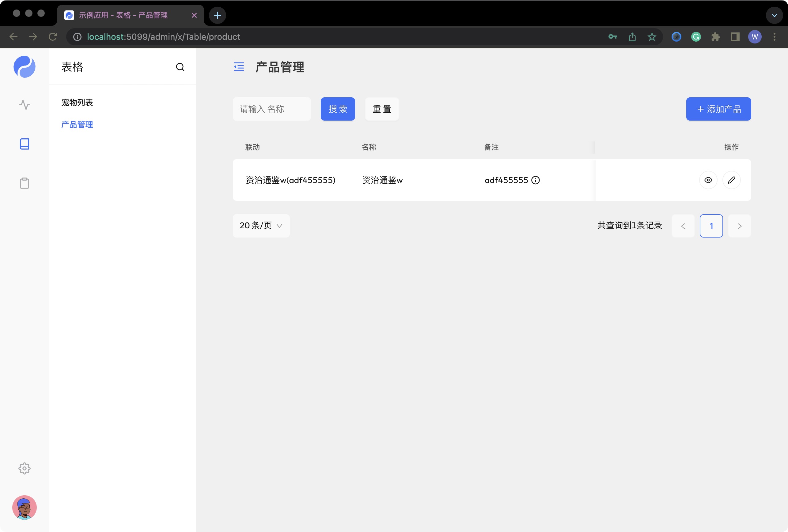This screenshot has height=532, width=788.
Task: Click the user avatar at sidebar bottom
Action: point(24,507)
